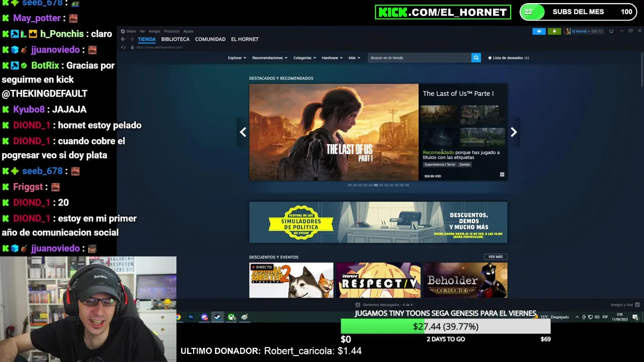
Task: Expand the Más dropdown
Action: pyautogui.click(x=354, y=58)
